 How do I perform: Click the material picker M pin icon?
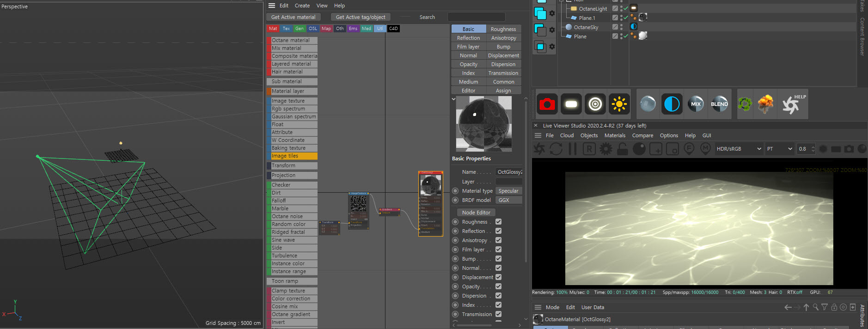coord(705,149)
